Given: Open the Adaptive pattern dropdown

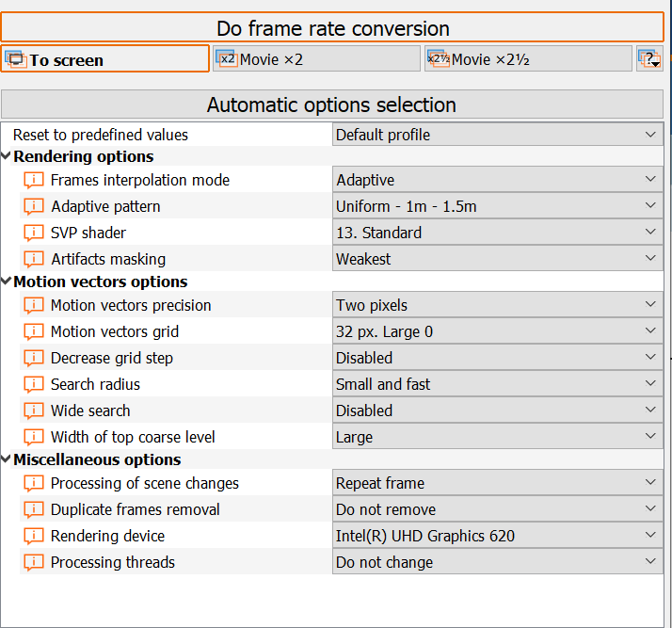Looking at the screenshot, I should [498, 206].
